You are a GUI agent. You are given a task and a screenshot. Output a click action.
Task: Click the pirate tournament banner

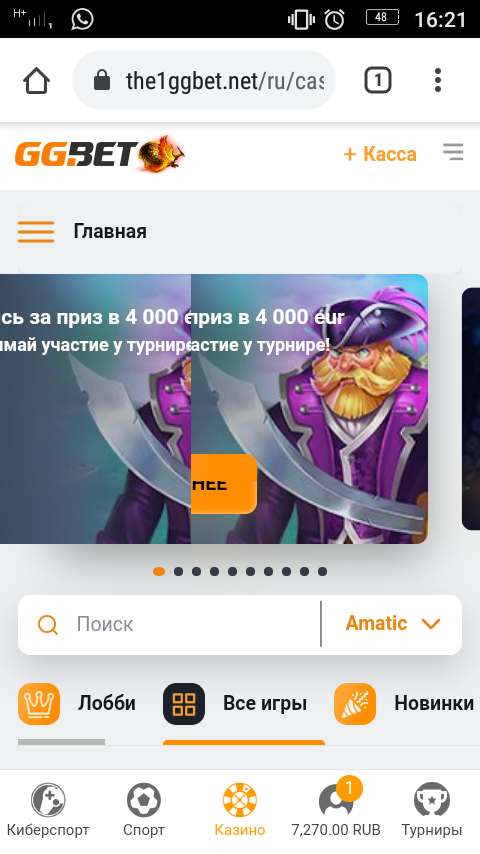[214, 408]
